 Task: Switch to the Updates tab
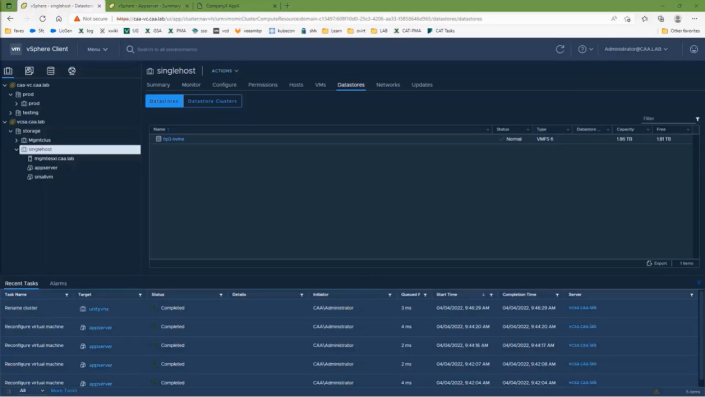pos(422,85)
